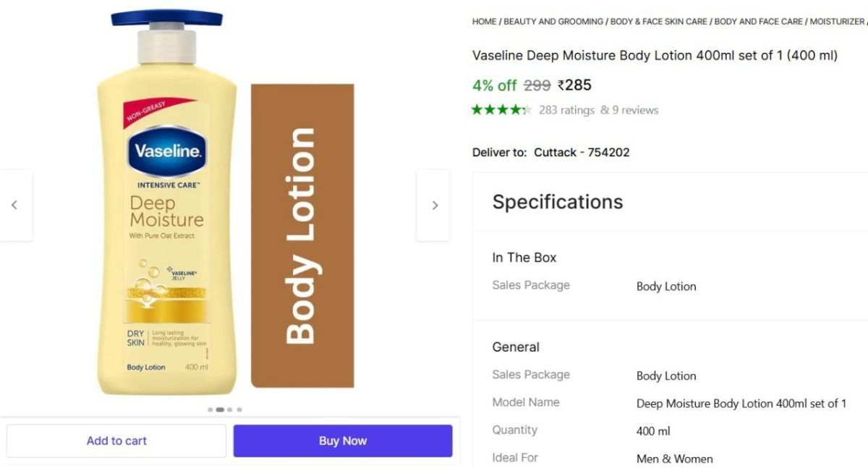Click the Buy Now button
Screen dimensions: 868x468
click(343, 440)
